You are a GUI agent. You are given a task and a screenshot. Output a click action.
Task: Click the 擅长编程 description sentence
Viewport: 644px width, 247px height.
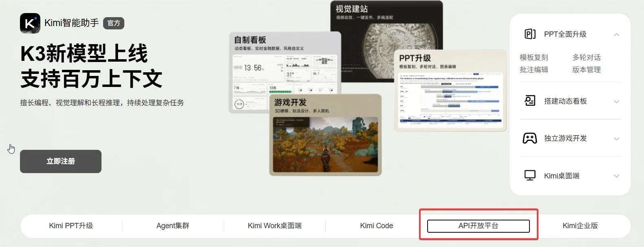(102, 103)
